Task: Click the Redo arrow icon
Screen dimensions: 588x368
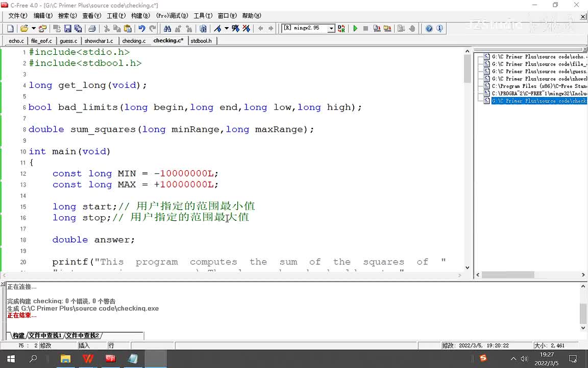Action: click(152, 29)
